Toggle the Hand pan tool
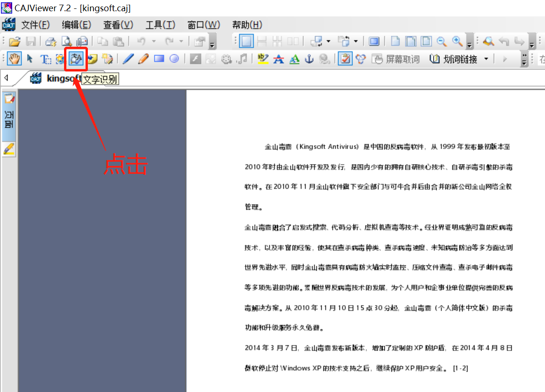Image resolution: width=545 pixels, height=392 pixels. [14, 59]
